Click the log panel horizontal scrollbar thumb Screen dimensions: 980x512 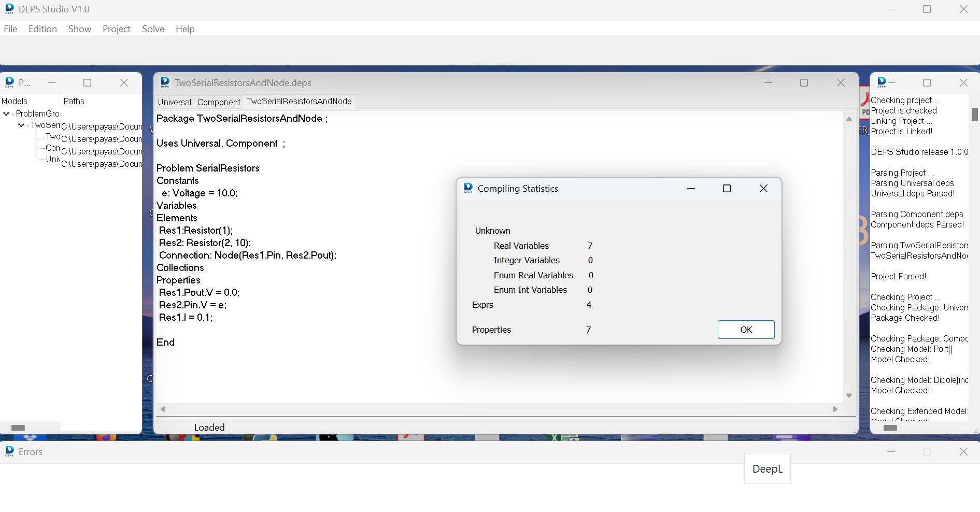point(890,428)
